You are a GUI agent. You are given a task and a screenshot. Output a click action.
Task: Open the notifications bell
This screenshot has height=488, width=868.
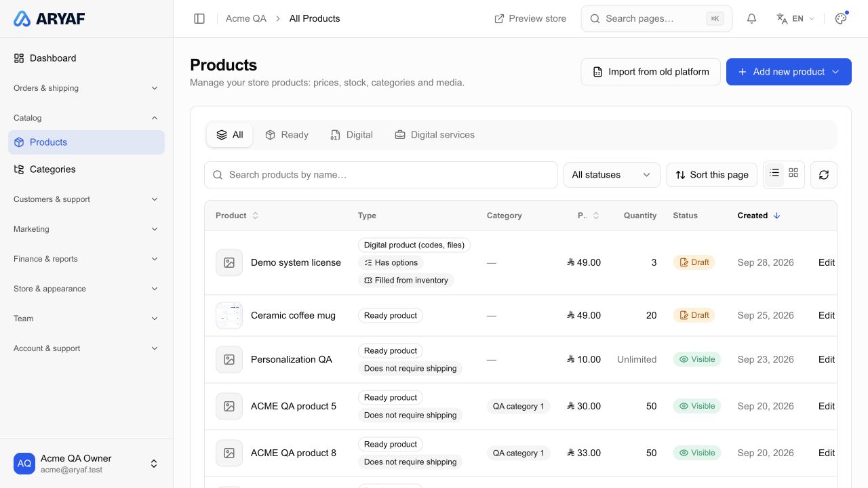coord(751,19)
